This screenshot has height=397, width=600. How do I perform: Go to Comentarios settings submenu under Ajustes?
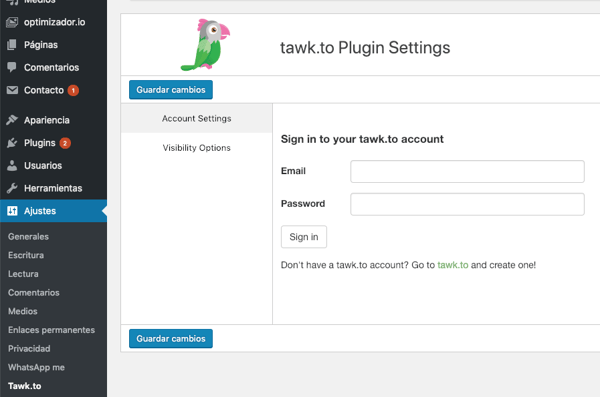[x=34, y=292]
